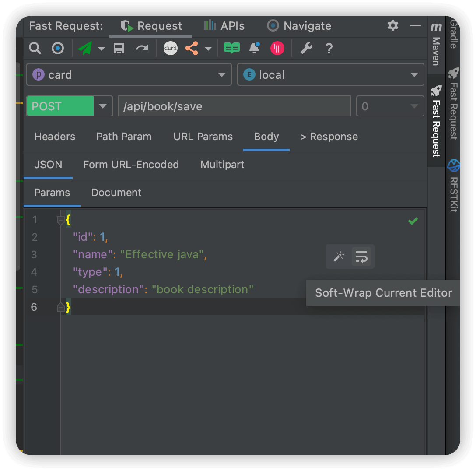Image resolution: width=476 pixels, height=471 pixels.
Task: Click the notification bell icon
Action: (x=254, y=48)
